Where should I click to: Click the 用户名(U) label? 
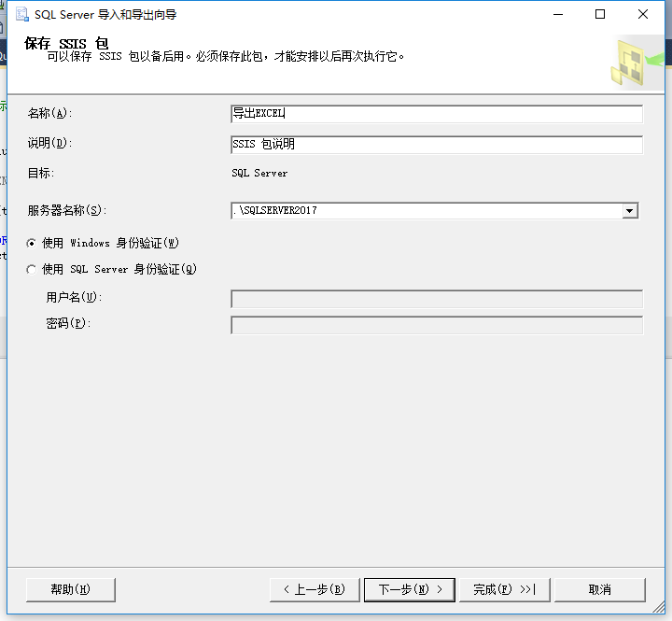74,297
